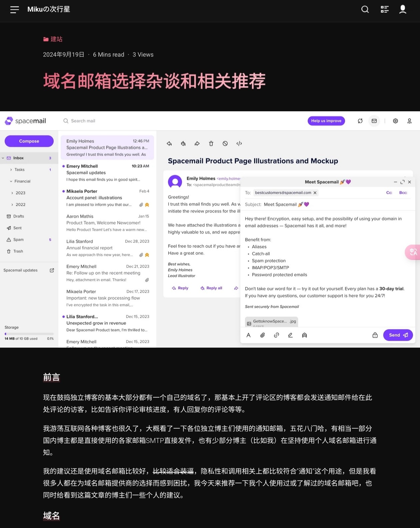
Task: Open the 建站 category link
Action: [x=53, y=39]
